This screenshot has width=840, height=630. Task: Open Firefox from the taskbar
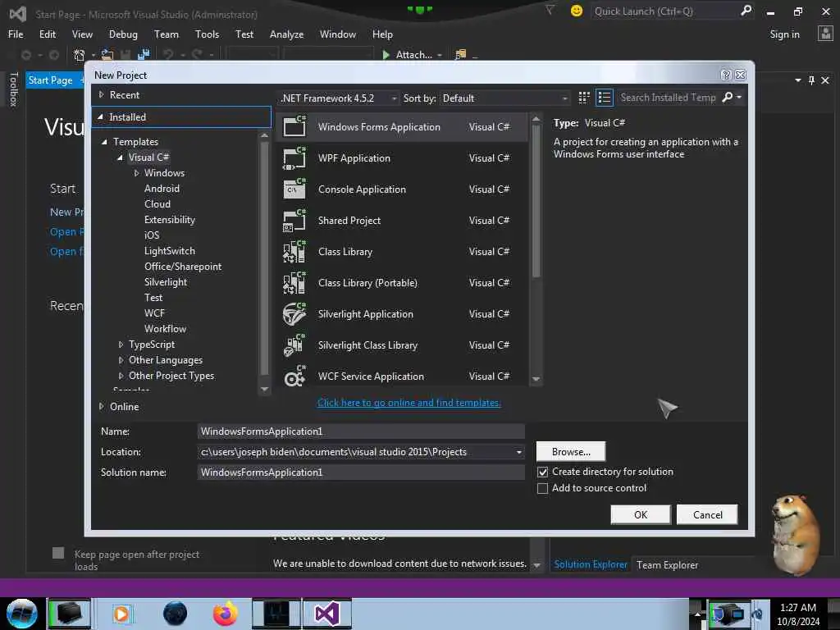(226, 614)
